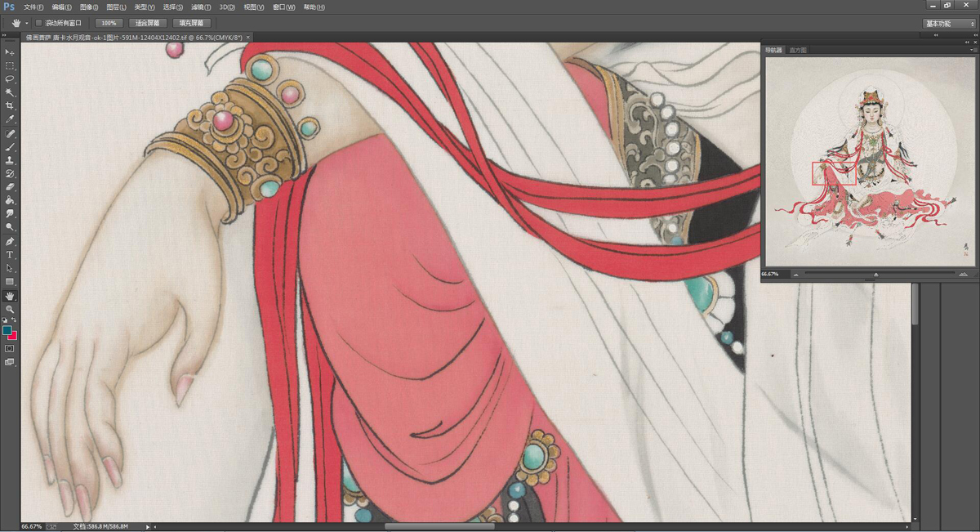The image size is (980, 532).
Task: Select the Clone Stamp tool
Action: (x=10, y=161)
